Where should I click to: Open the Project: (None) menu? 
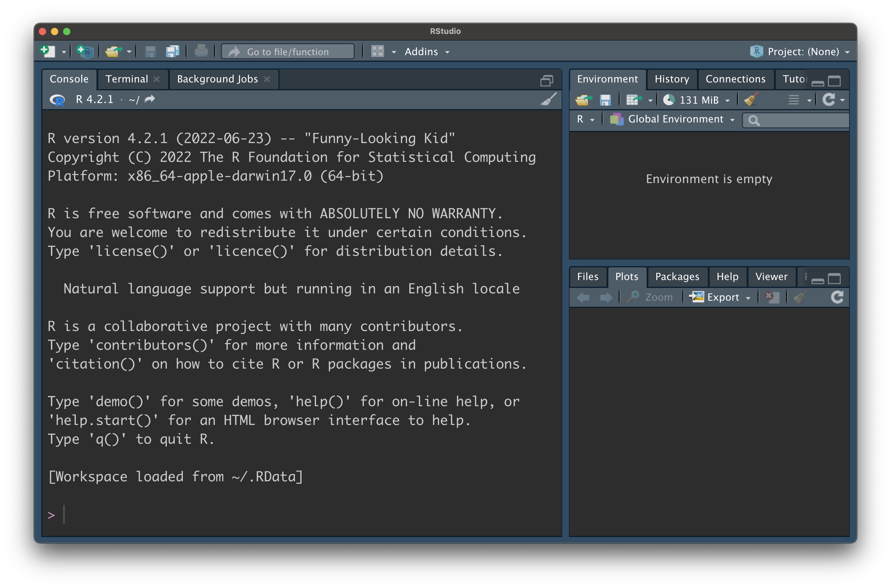click(x=799, y=52)
